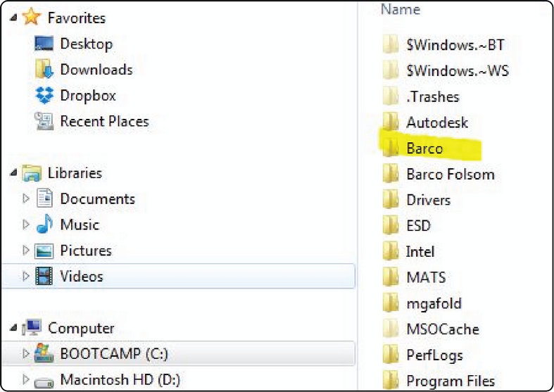Screen dimensions: 554x392
Task: Select the Drivers folder name
Action: 429,201
